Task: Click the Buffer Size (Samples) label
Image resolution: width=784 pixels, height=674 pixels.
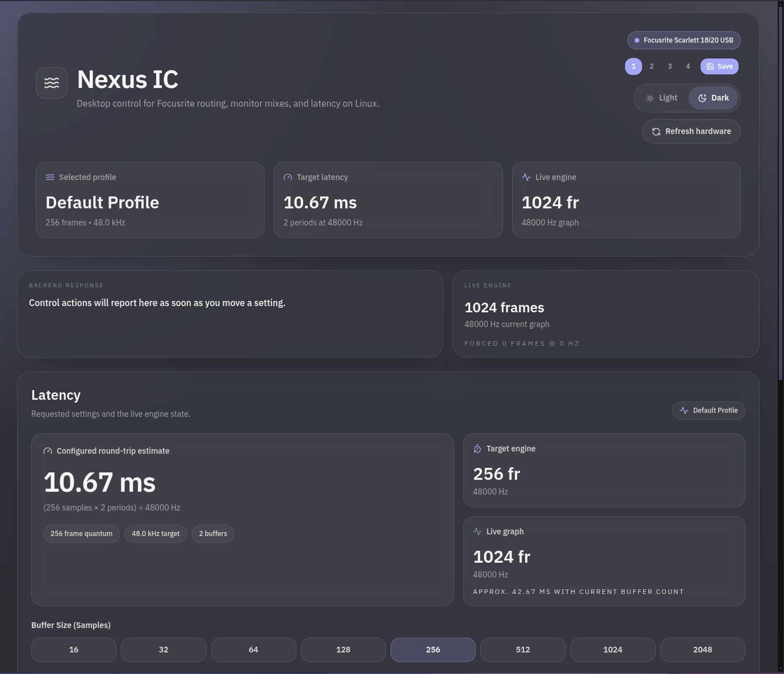Action: (x=71, y=625)
